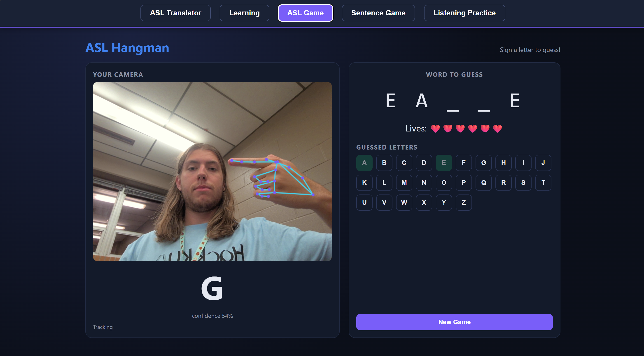Guess the letter B tile
The image size is (644, 356).
click(384, 163)
